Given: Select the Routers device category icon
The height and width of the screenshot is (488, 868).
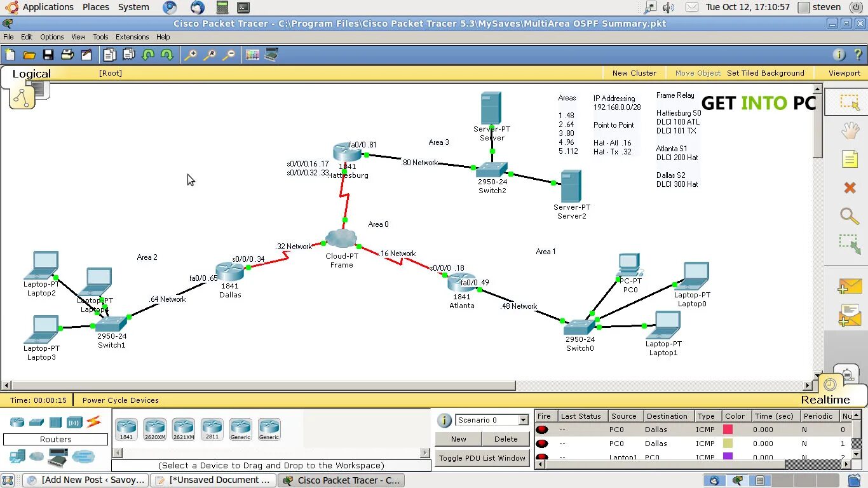Looking at the screenshot, I should coord(17,422).
